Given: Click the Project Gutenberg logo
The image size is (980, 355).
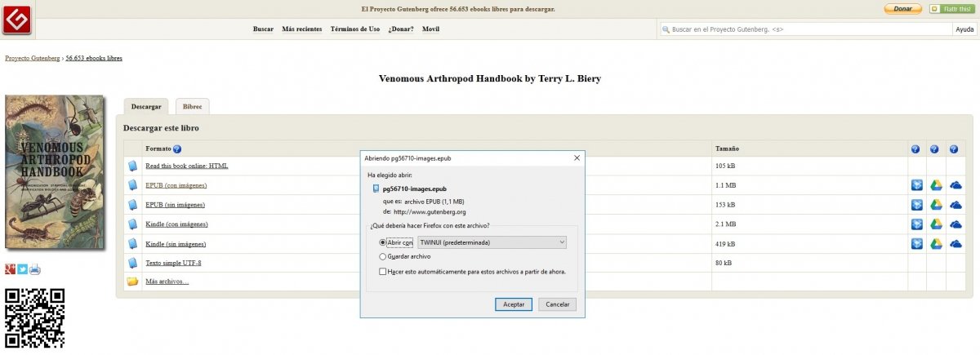Looking at the screenshot, I should click(x=17, y=18).
